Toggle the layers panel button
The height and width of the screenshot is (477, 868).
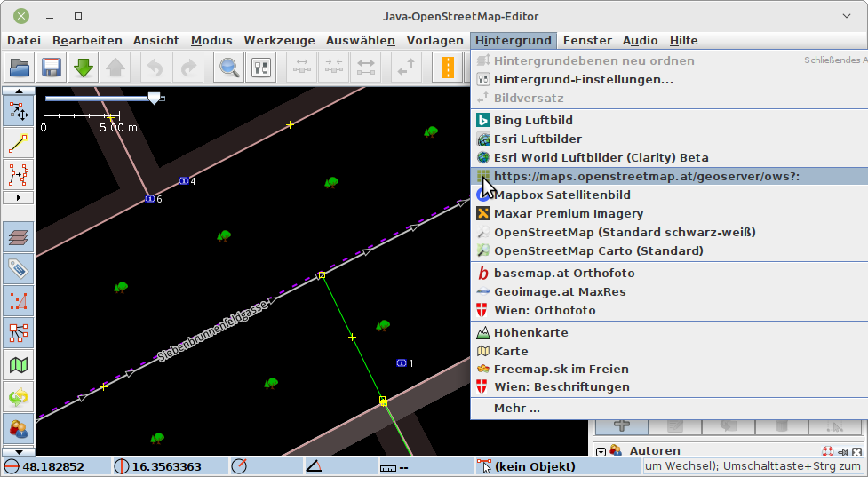pos(19,237)
